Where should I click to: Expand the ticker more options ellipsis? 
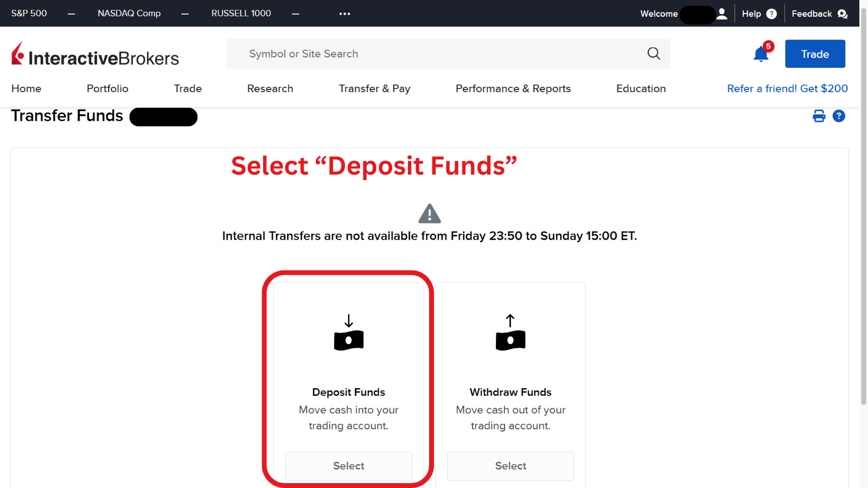click(344, 14)
